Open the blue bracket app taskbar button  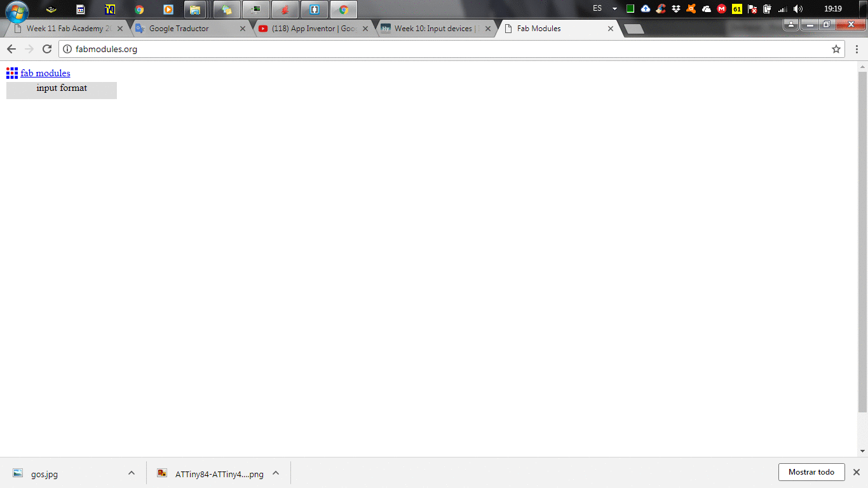(315, 10)
